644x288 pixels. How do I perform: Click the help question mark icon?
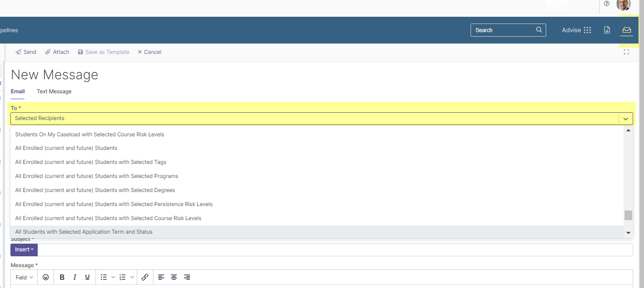coord(607,4)
